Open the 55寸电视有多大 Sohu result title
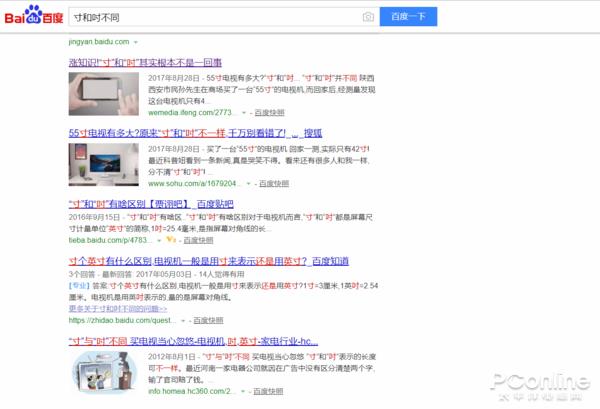The height and width of the screenshot is (409, 600). 180,132
